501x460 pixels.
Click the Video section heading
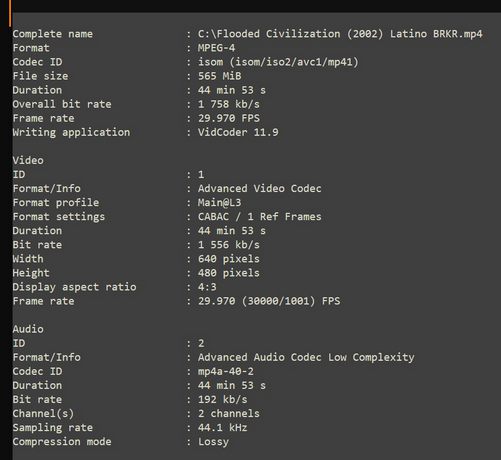(x=28, y=160)
